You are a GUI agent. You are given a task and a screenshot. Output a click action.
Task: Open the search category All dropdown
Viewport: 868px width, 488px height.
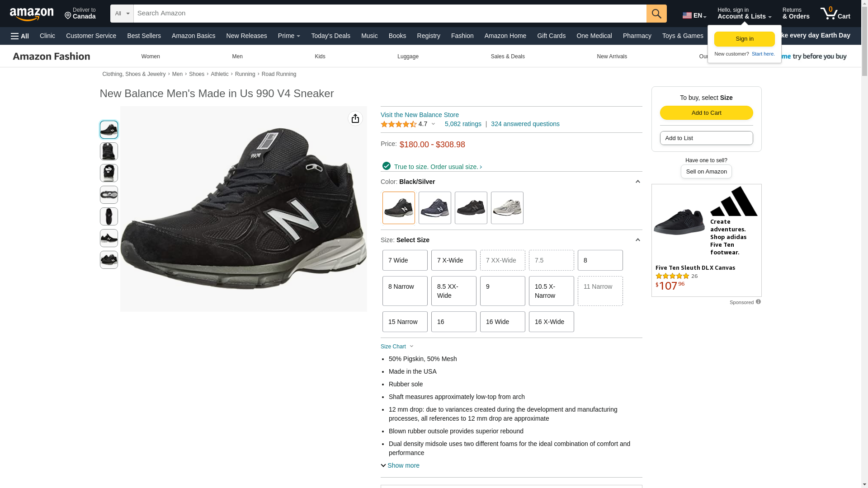pyautogui.click(x=122, y=14)
